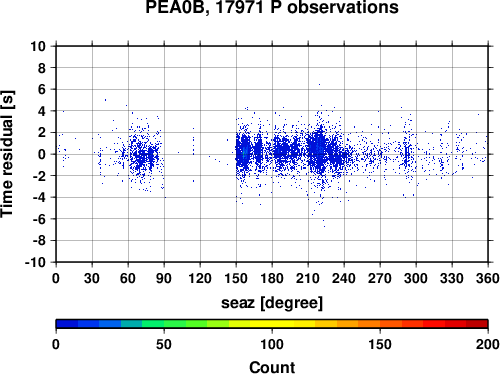Click the y-axis tick label 10

tap(38, 46)
